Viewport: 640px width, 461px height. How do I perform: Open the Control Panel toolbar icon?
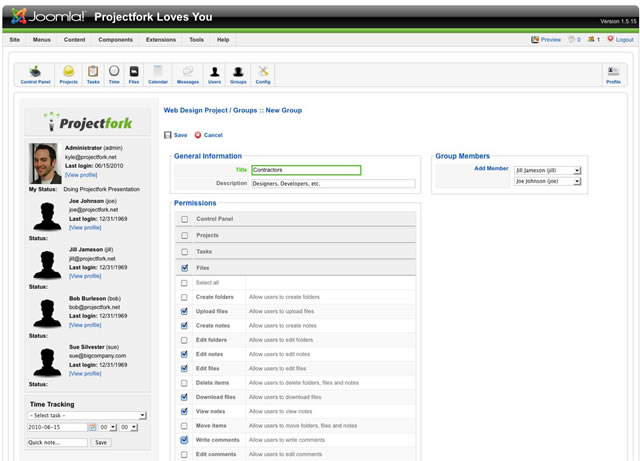(36, 74)
